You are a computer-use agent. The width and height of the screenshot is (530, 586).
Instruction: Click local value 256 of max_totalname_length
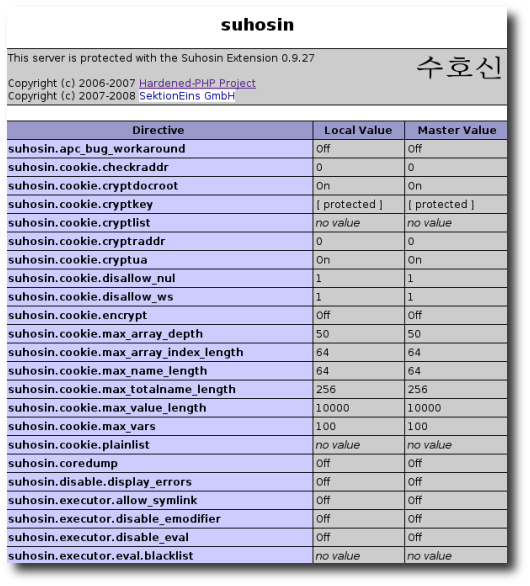click(x=326, y=389)
